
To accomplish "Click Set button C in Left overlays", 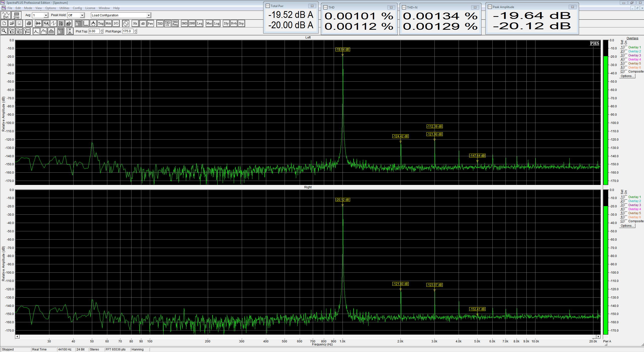I will point(622,71).
